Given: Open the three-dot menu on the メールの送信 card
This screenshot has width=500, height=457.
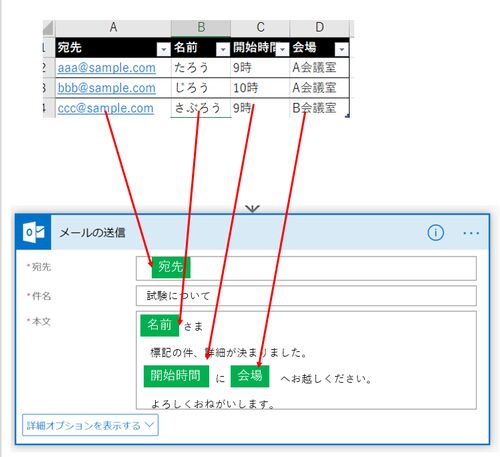Looking at the screenshot, I should click(x=471, y=233).
